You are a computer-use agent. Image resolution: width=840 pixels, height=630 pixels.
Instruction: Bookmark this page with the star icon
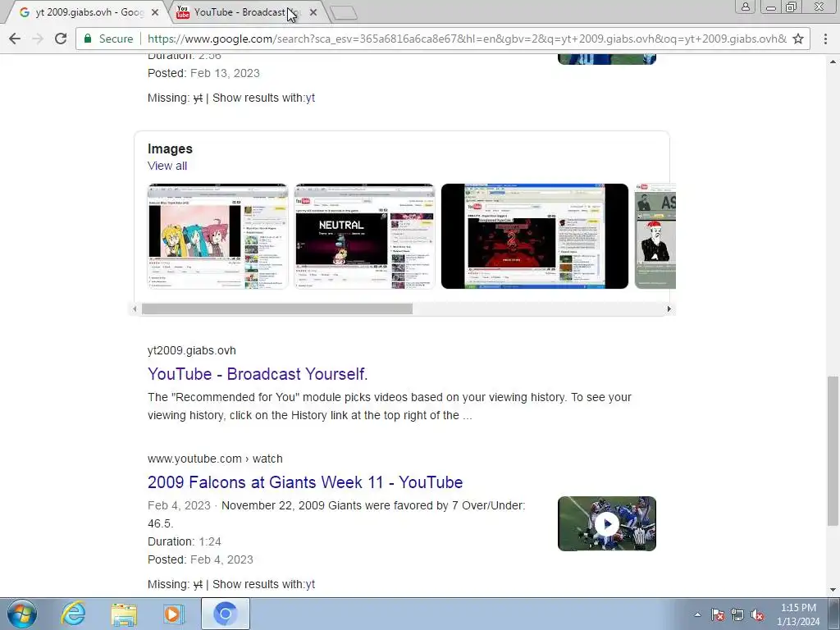click(x=798, y=39)
